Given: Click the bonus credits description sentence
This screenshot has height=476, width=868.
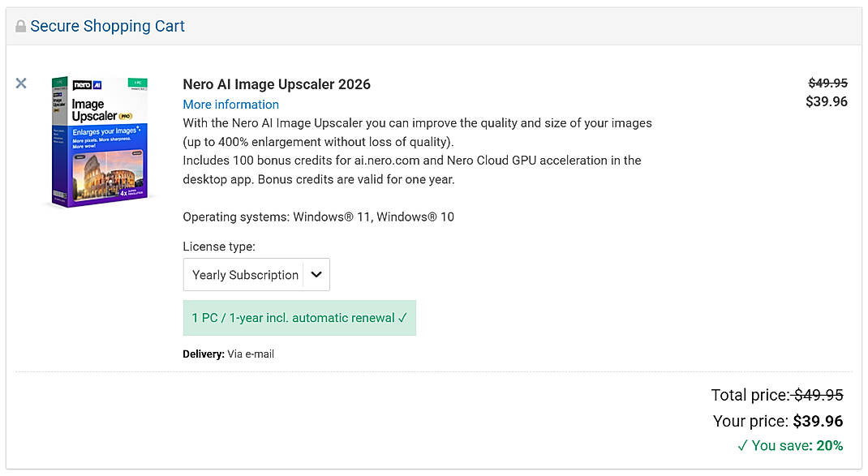Looking at the screenshot, I should click(412, 170).
